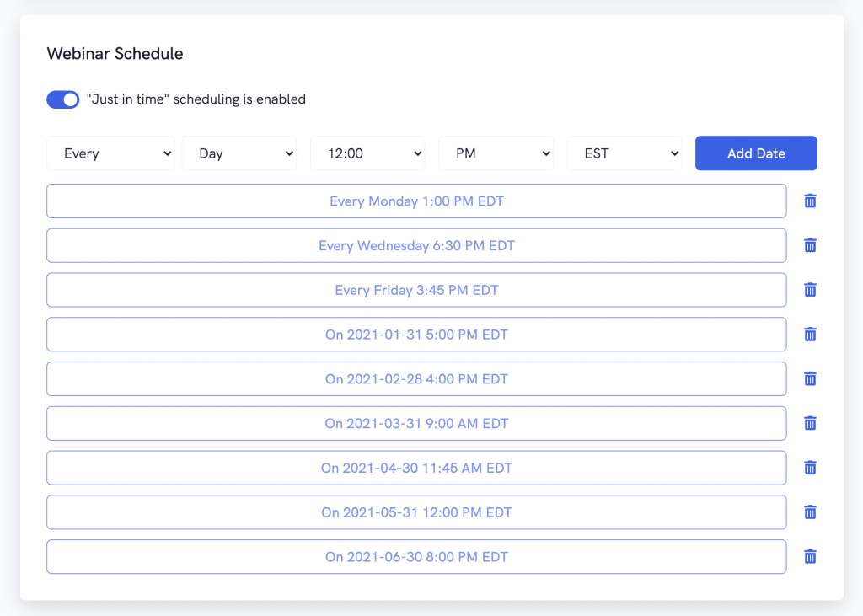Click the On 2021-02-28 4:00 PM EDT entry
Screen dimensions: 863x616
pyautogui.click(x=416, y=378)
